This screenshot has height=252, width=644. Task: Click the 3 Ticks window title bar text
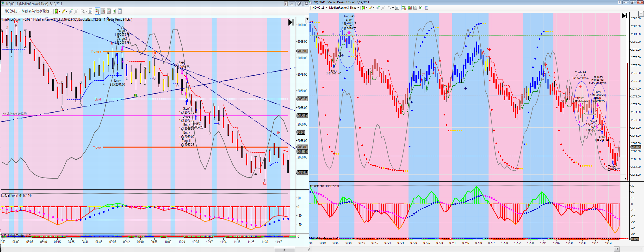click(341, 2)
